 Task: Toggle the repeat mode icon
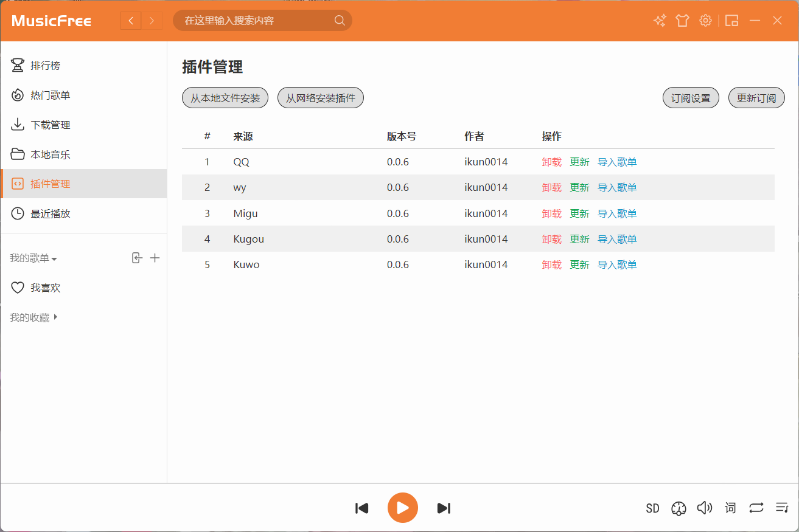[x=756, y=508]
